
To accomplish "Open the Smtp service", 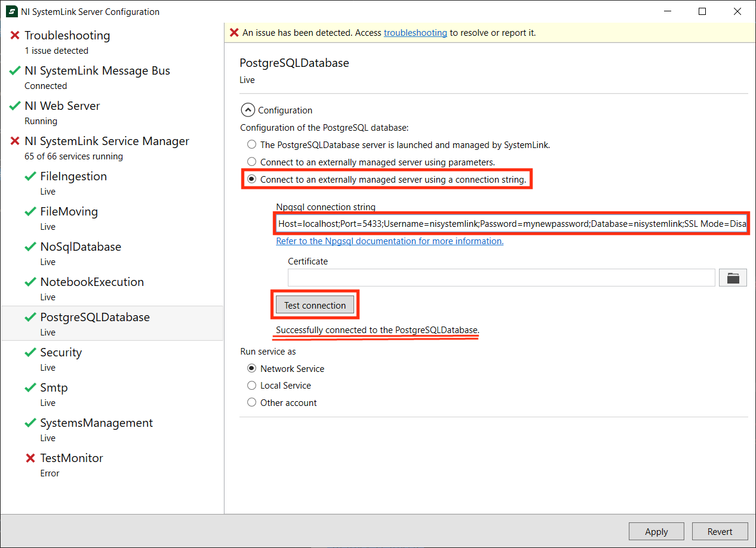I will pos(112,395).
